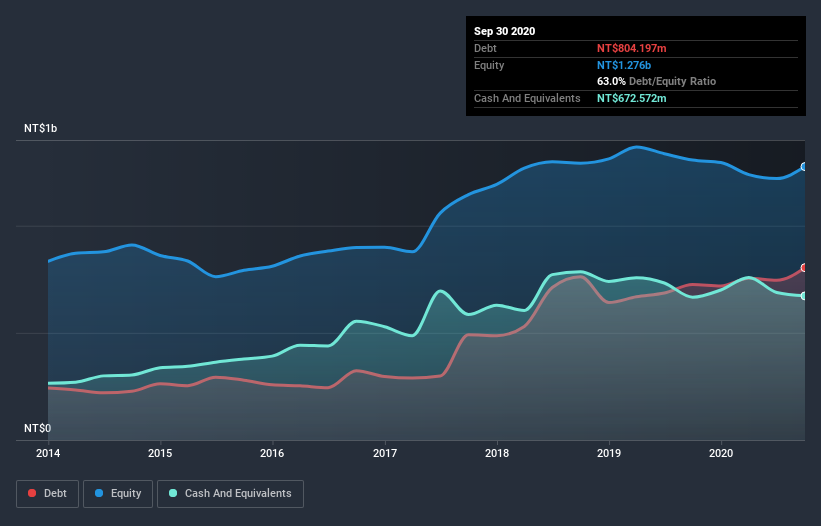Click the NT$672.572m cash value
This screenshot has width=821, height=526.
tap(631, 98)
